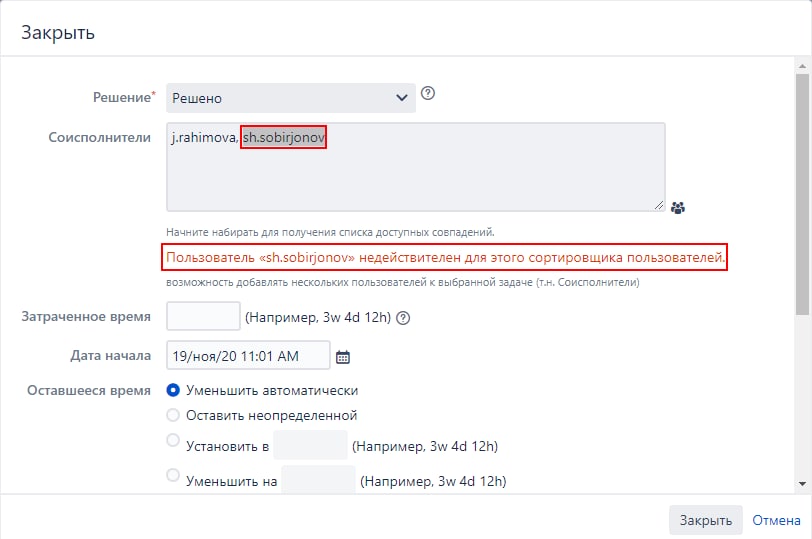Click the Дата начала date field

pos(248,355)
